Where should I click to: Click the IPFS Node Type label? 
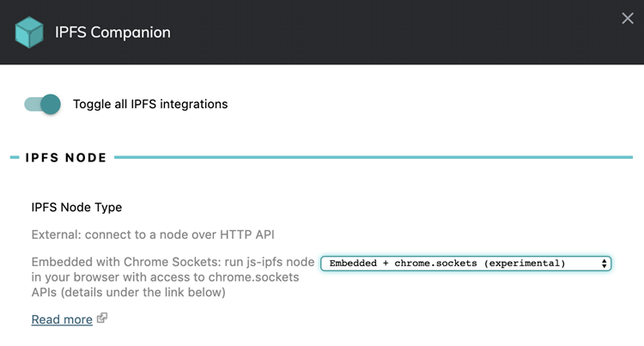pyautogui.click(x=76, y=207)
